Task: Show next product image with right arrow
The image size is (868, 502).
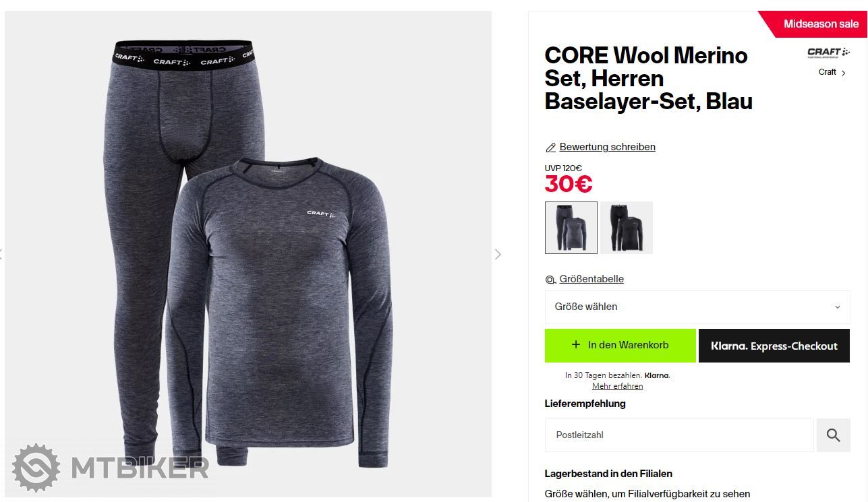Action: 498,254
